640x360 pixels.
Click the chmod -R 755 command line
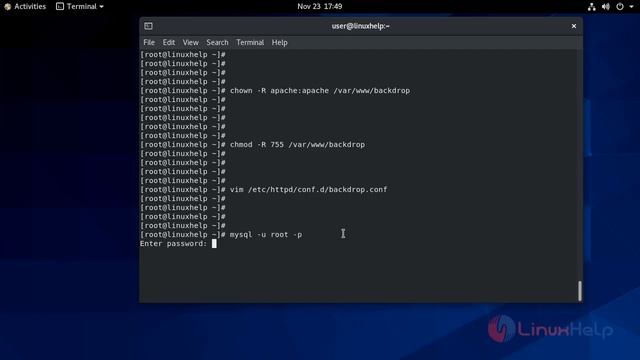coord(252,144)
